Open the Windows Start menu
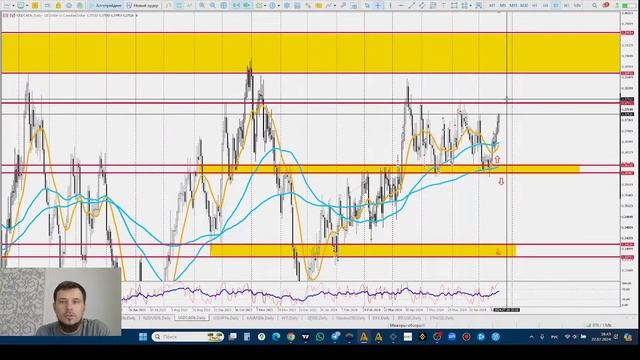The width and height of the screenshot is (640, 360). [x=143, y=337]
